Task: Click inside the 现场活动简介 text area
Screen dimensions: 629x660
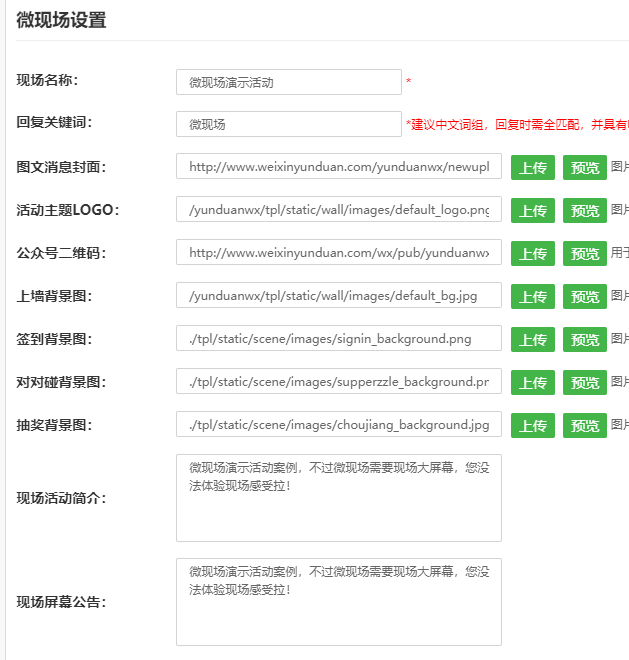Action: pyautogui.click(x=338, y=497)
